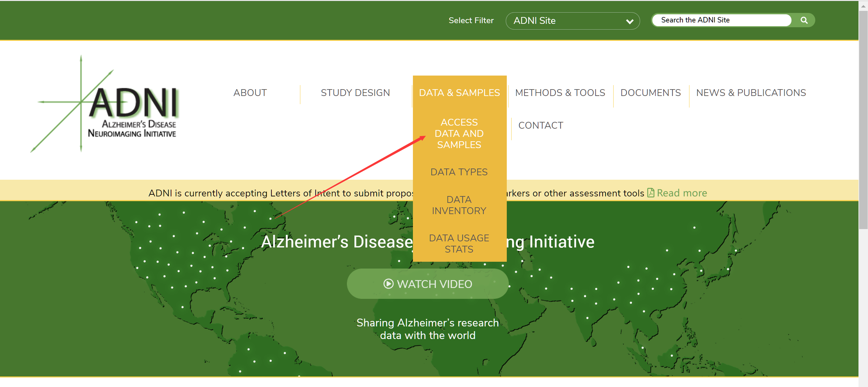Go to Methods & Tools
Image resolution: width=868 pixels, height=387 pixels.
click(x=560, y=93)
